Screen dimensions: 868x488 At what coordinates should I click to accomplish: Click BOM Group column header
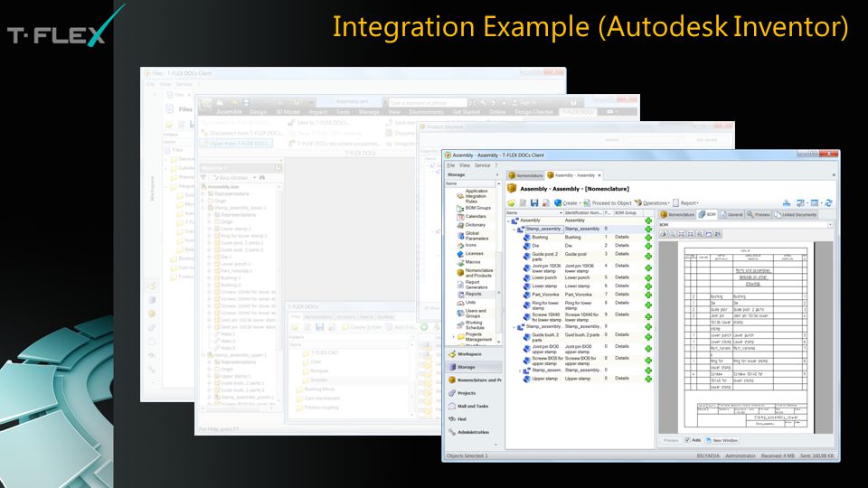coord(628,213)
